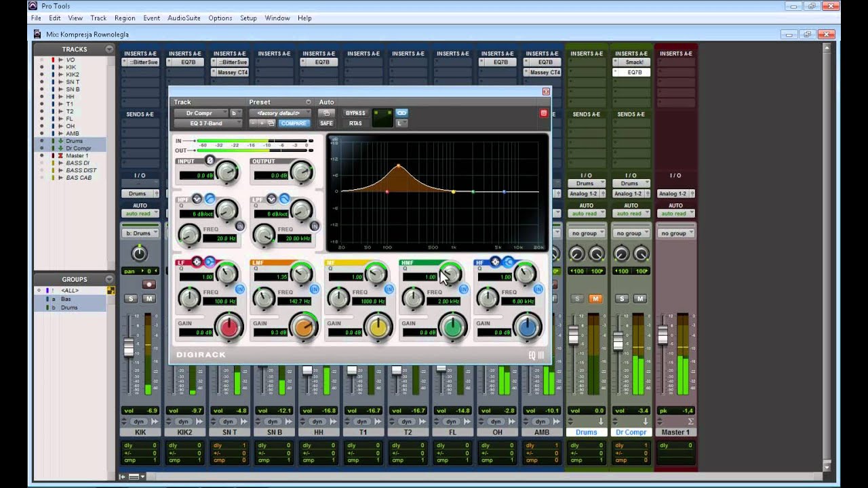Screen dimensions: 868x488
Task: Select the LF band peak type icon
Action: coord(198,262)
